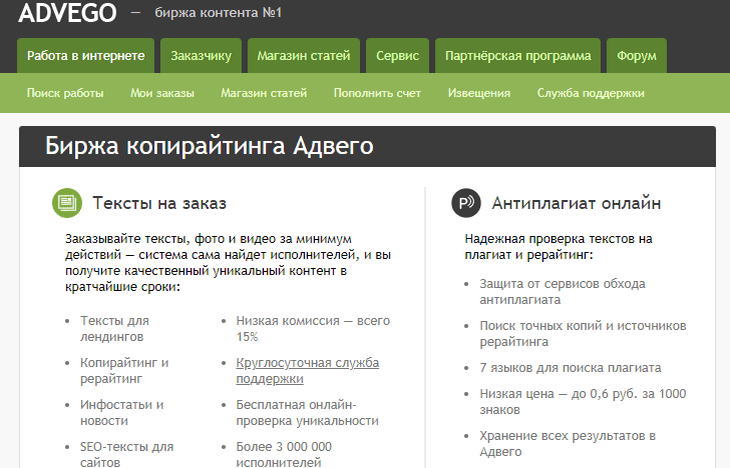Click the Заказывайте тексты, фото и видео paragraph

[228, 263]
